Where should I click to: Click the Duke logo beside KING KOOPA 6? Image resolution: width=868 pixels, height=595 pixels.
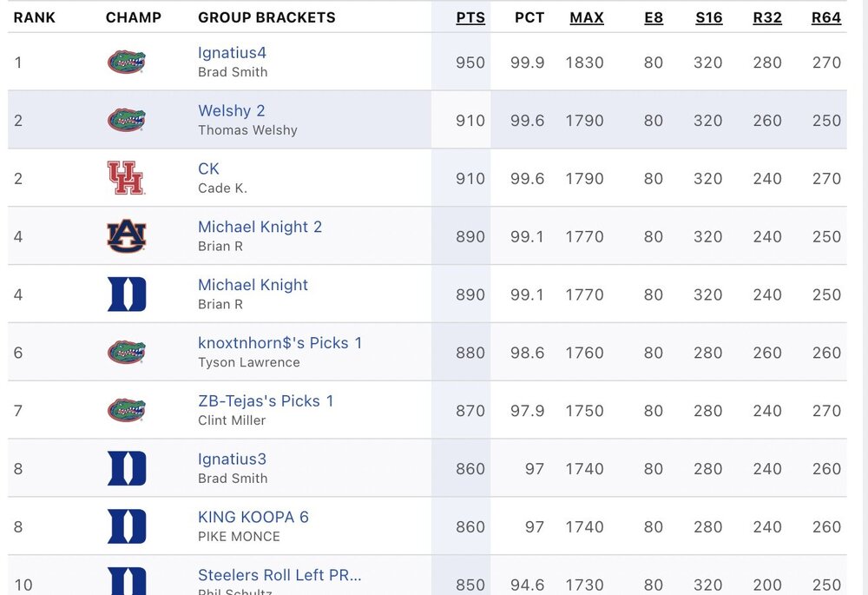(x=127, y=526)
